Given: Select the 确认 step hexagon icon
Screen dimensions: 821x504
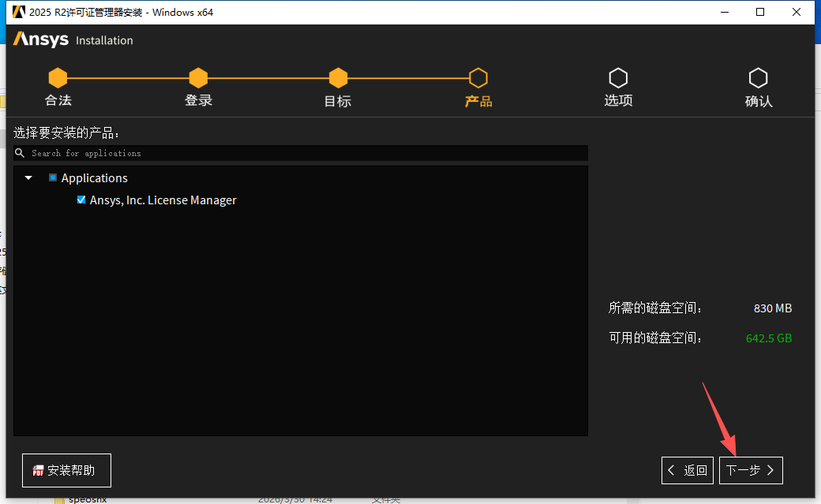Looking at the screenshot, I should 758,77.
